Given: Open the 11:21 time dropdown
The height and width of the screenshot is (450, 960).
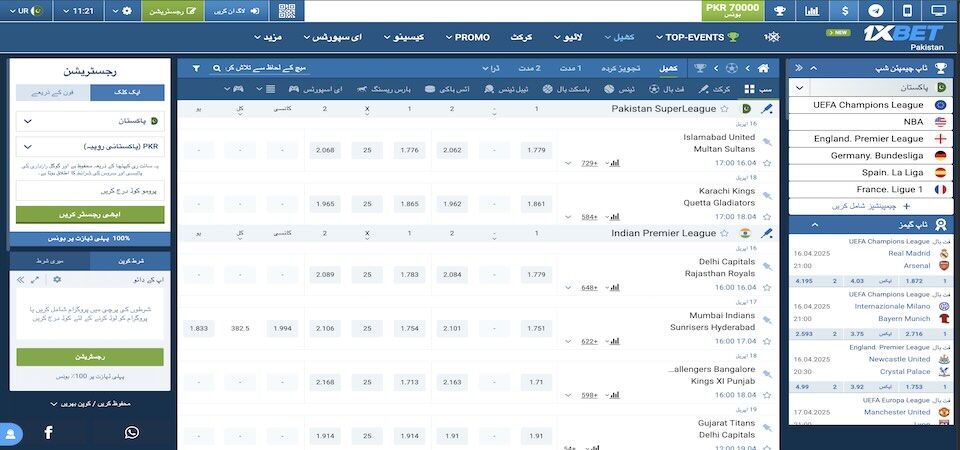Looking at the screenshot, I should point(78,11).
